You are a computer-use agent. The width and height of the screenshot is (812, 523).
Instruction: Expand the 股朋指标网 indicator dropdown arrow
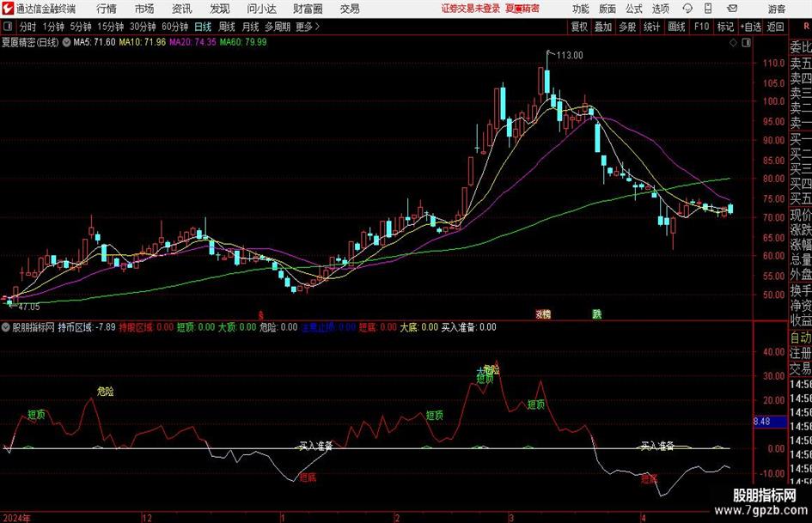pos(6,327)
